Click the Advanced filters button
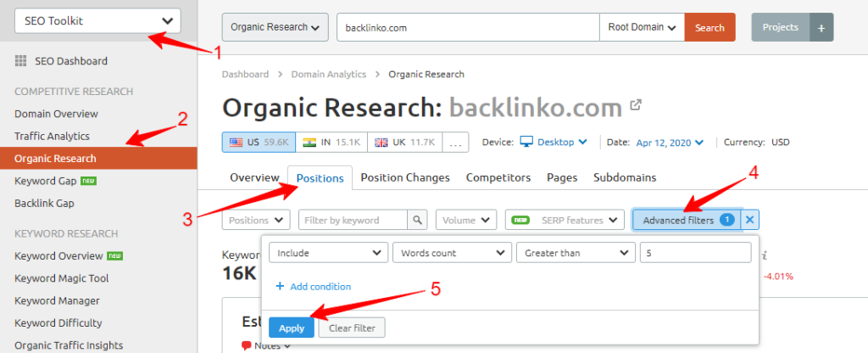Screen dimensions: 868x353 [x=687, y=220]
